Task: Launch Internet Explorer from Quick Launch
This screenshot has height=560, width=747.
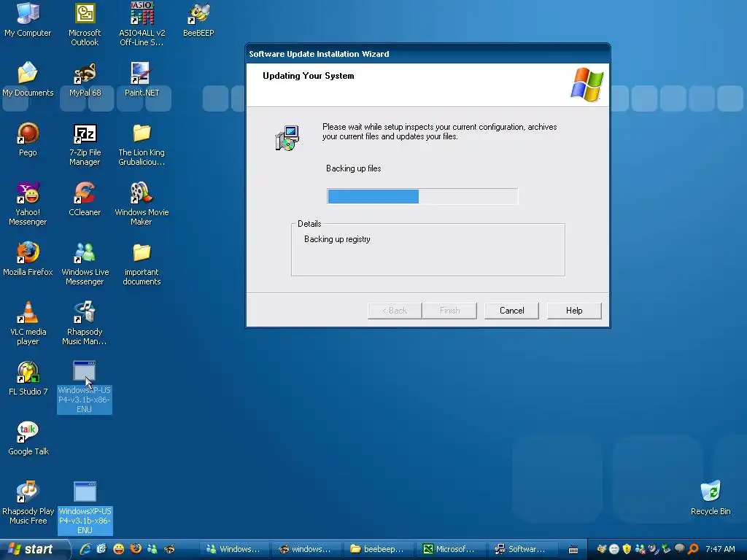Action: tap(85, 549)
